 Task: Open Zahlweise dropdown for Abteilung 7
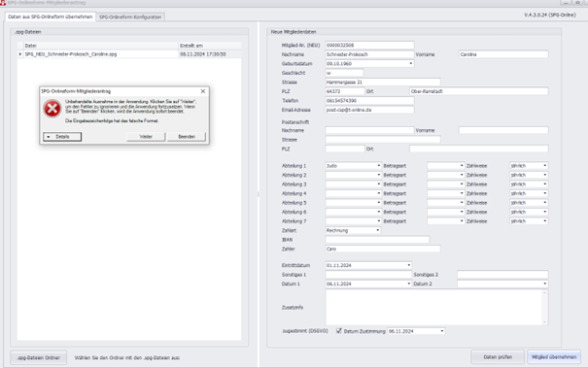point(544,221)
